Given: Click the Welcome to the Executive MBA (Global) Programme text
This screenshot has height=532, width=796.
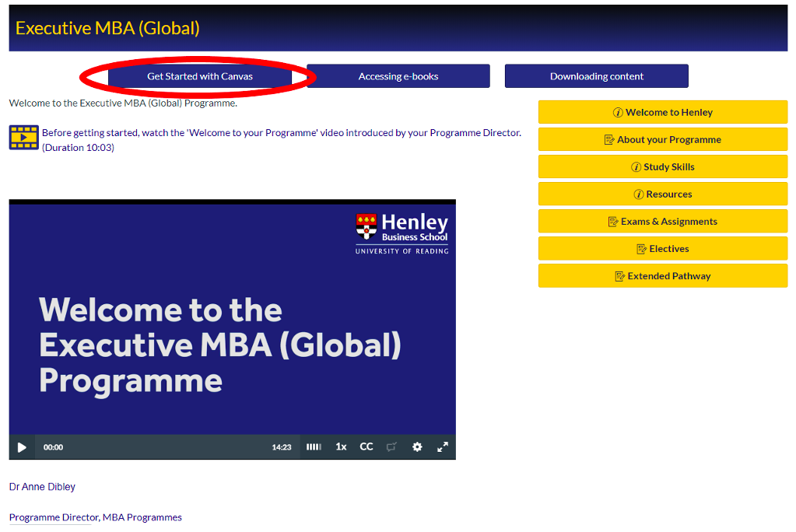Looking at the screenshot, I should point(123,103).
